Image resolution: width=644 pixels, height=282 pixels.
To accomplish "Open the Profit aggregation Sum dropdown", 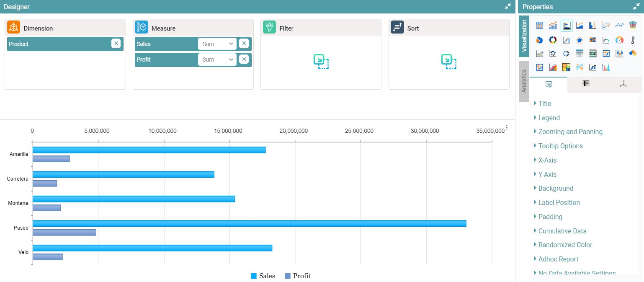I will 217,60.
